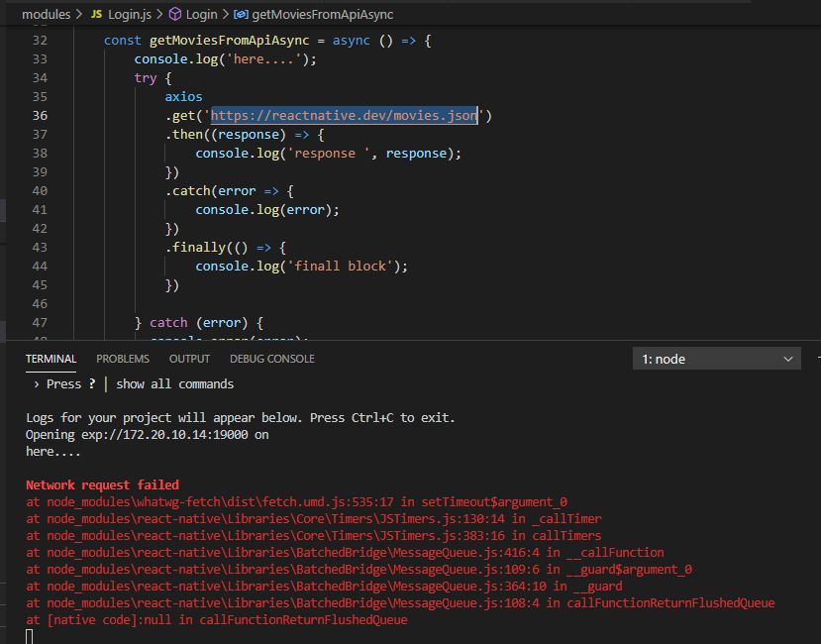The height and width of the screenshot is (644, 821).
Task: Click the movies.json URL string
Action: point(345,116)
